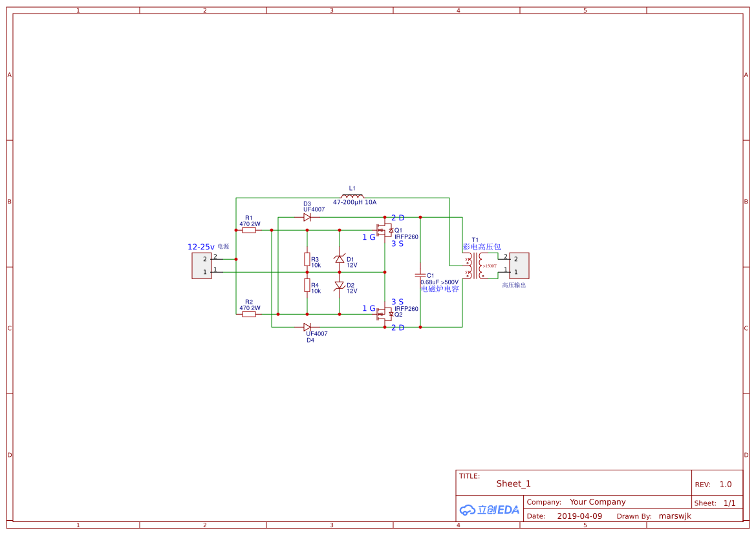Select the "2 D" drain label of Q2
This screenshot has height=535, width=756.
click(398, 328)
